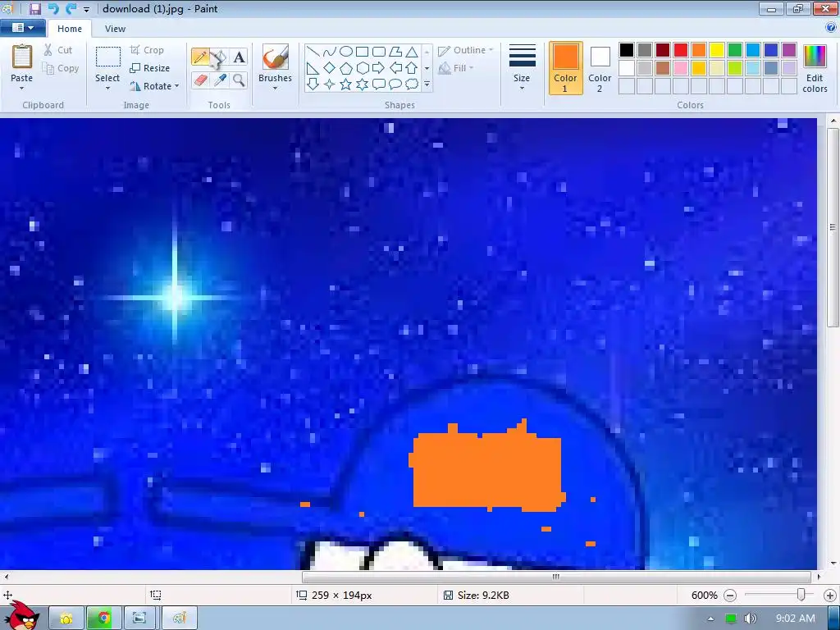Screen dimensions: 840x630
Task: Choose the Four-point star shape
Action: (330, 84)
